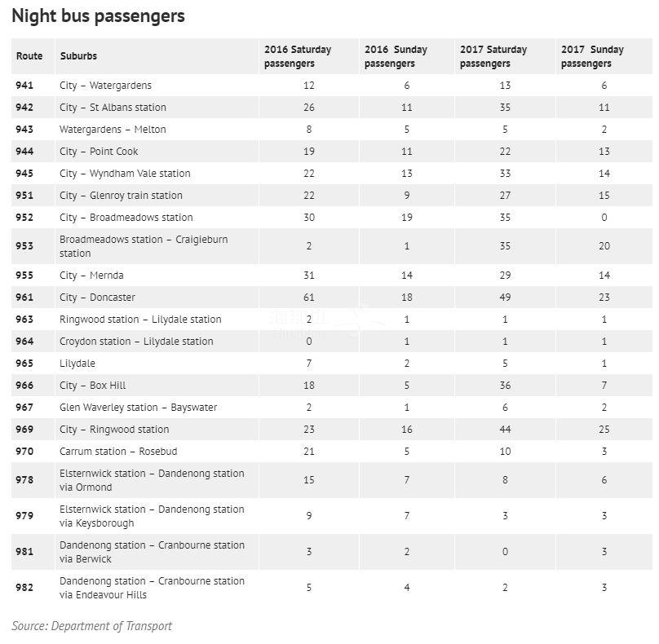Click the value 61 in the Doncaster row
The width and height of the screenshot is (659, 644).
click(x=308, y=298)
